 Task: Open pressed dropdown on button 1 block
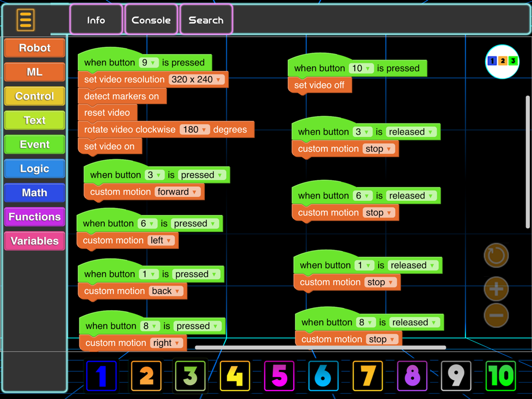[196, 274]
